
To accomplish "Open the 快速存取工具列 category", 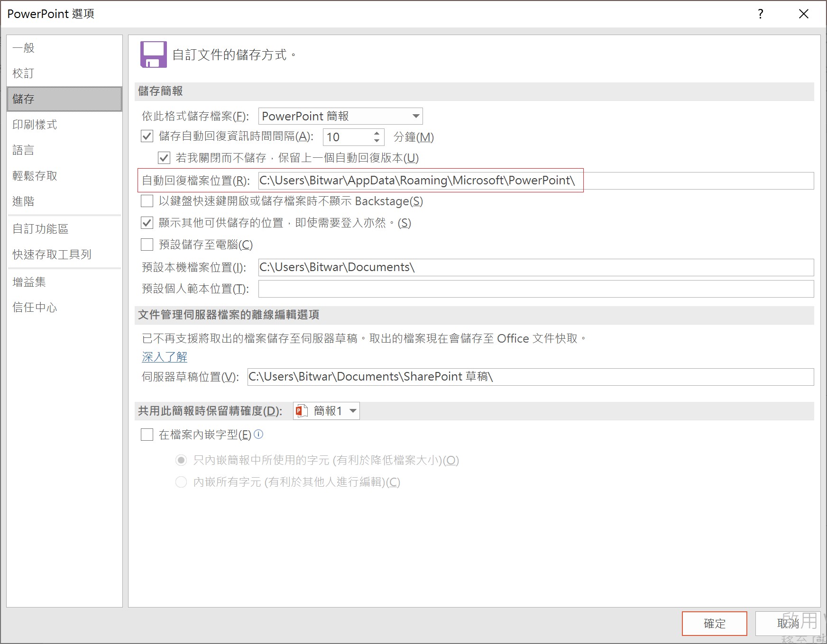I will tap(64, 254).
